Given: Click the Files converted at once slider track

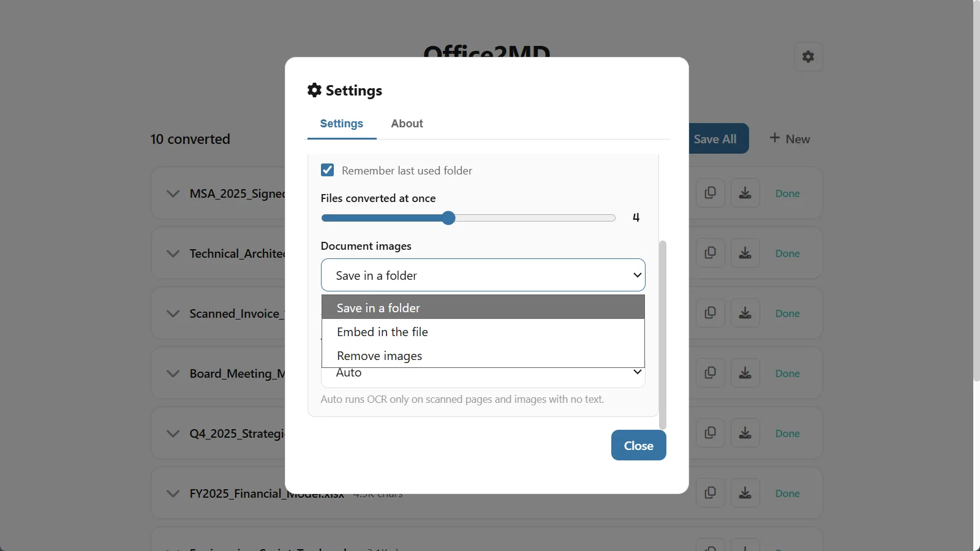Looking at the screenshot, I should click(x=468, y=218).
